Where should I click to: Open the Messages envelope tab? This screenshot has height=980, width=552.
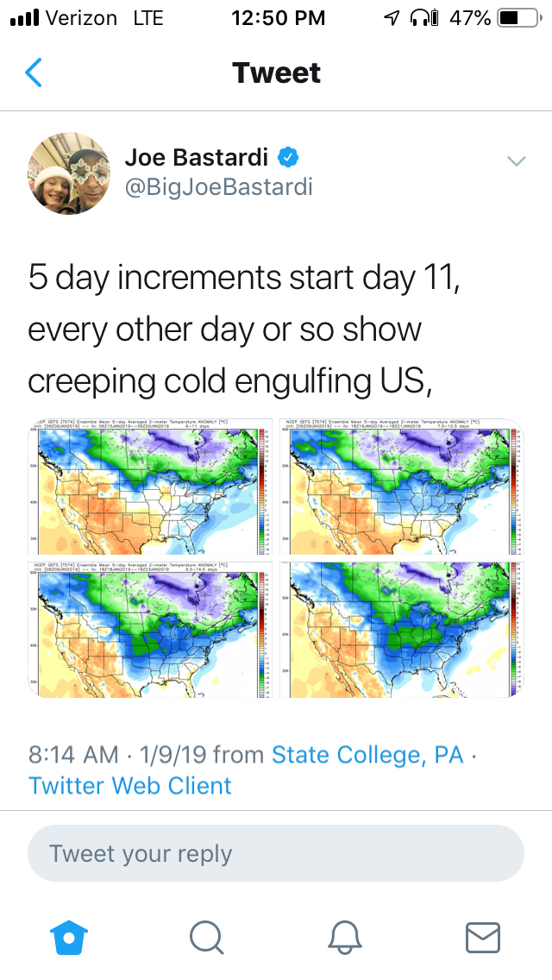tap(482, 936)
